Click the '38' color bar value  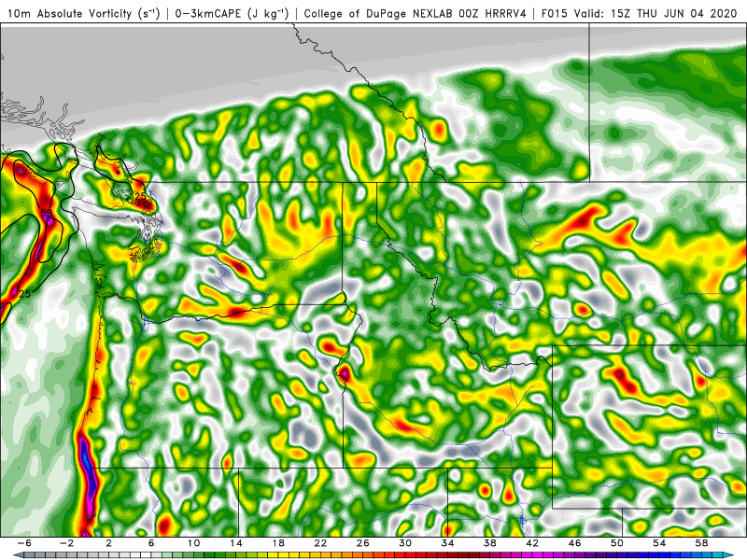(x=489, y=543)
